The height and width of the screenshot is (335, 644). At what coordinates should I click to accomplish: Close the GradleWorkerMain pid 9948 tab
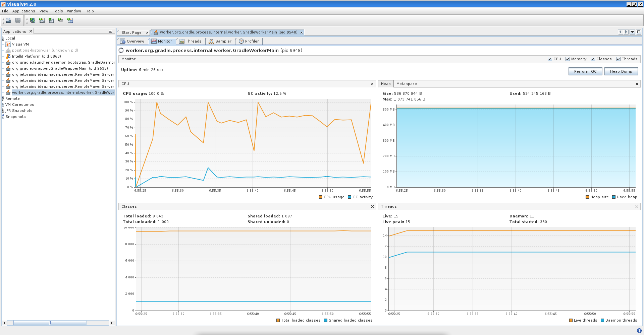(x=302, y=32)
